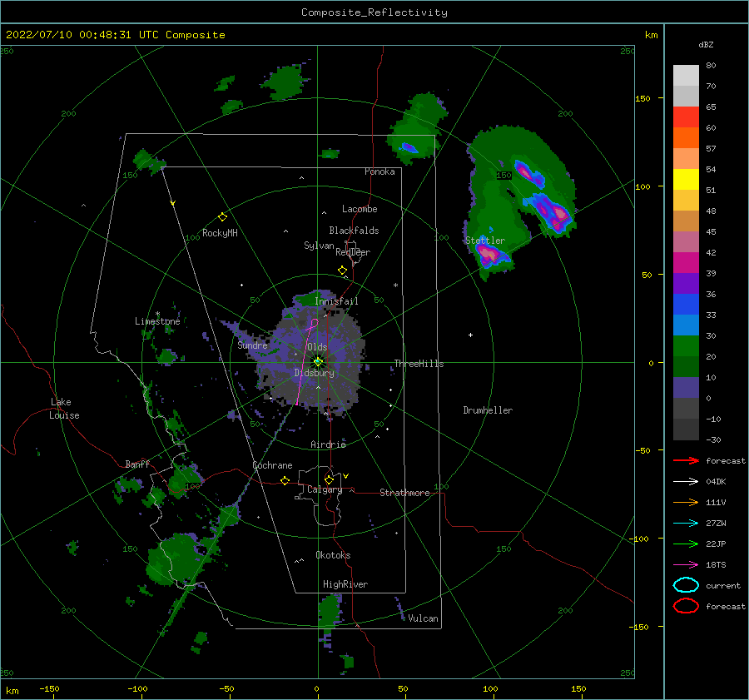Click the red forecast arrow icon
Viewport: 749px width, 700px height.
click(x=686, y=460)
